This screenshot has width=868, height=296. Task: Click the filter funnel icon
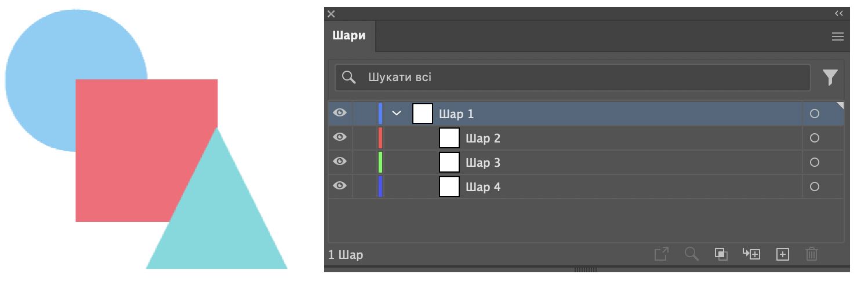point(830,77)
